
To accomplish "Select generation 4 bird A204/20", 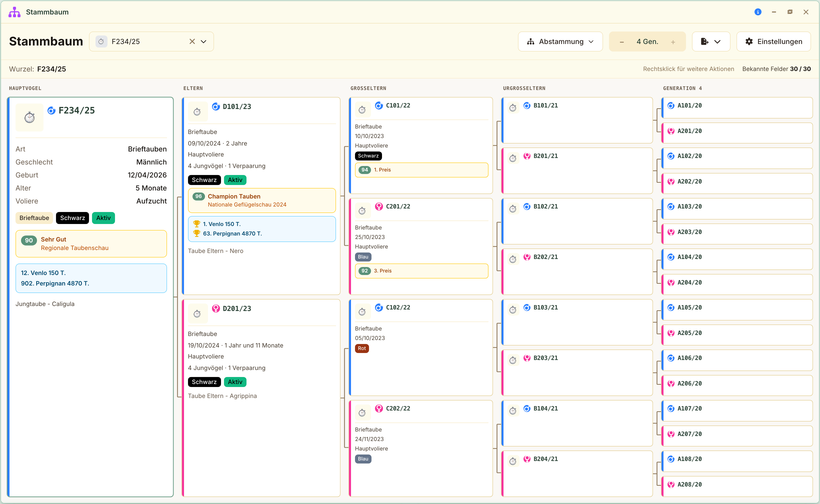I will pyautogui.click(x=737, y=284).
